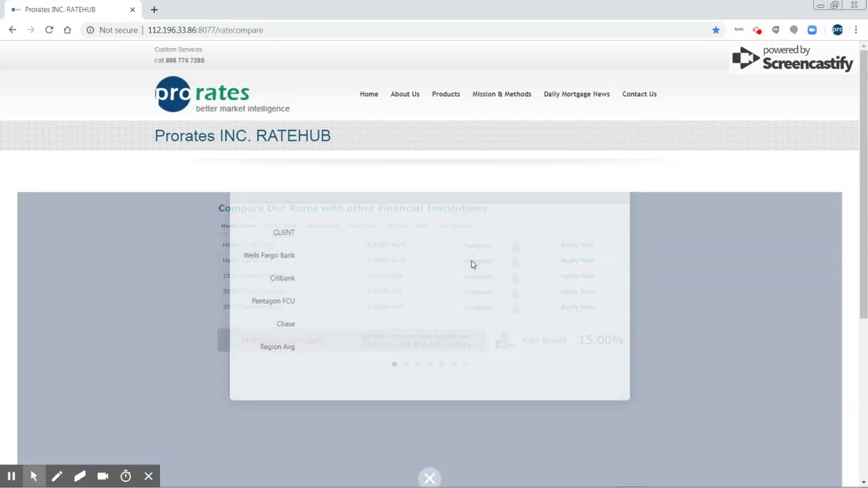Select the pen drawing tool in recording toolbar
Screen dimensions: 868x488
click(57, 476)
